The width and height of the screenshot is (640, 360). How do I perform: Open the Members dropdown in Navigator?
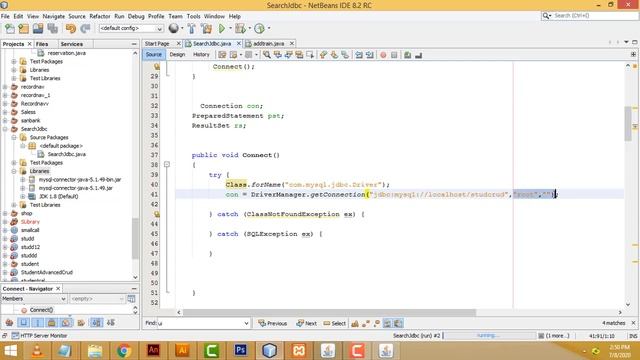click(33, 299)
